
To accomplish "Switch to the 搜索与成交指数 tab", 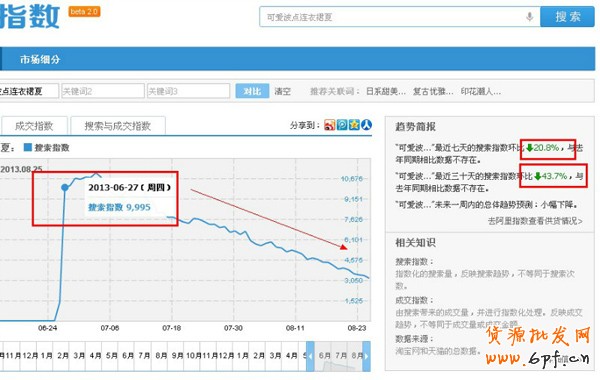I will (x=118, y=126).
